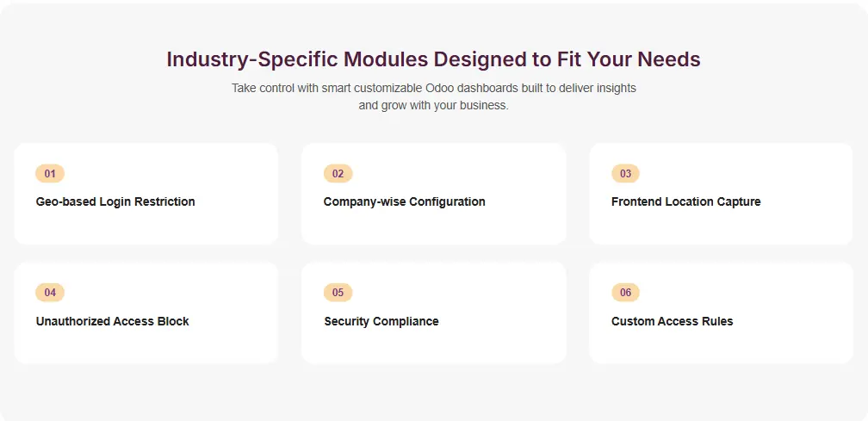This screenshot has width=868, height=421.
Task: Select the Custom Access Rules title
Action: pos(672,321)
